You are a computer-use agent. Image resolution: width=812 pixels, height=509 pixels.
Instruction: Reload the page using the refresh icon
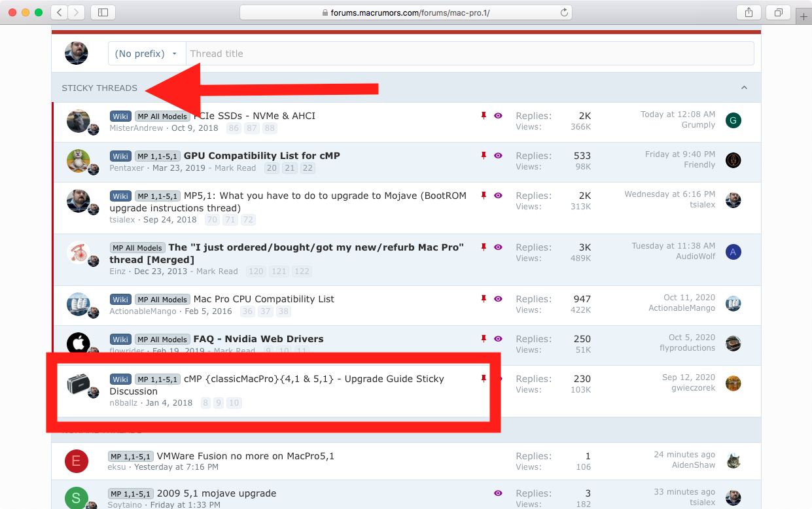pyautogui.click(x=564, y=12)
